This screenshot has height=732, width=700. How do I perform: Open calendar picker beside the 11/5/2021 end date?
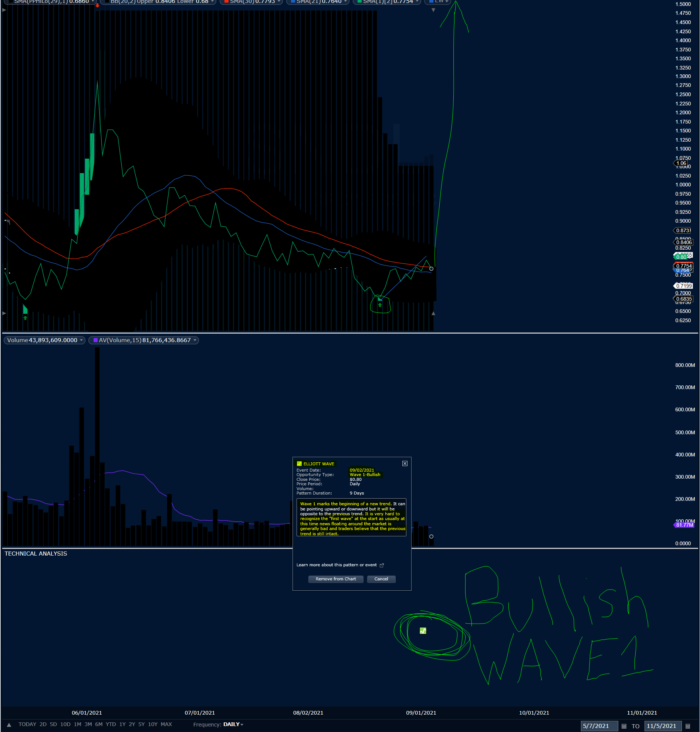pos(689,726)
